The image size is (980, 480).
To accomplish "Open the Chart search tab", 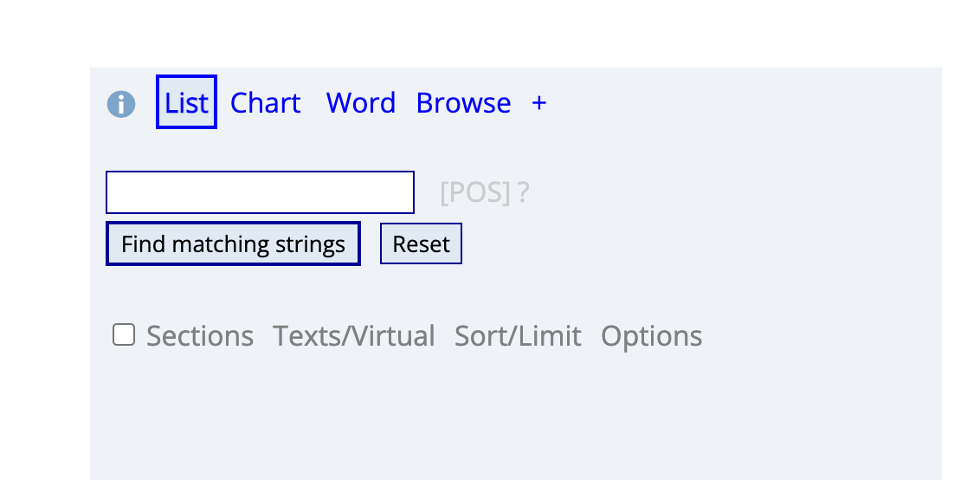I will click(265, 103).
